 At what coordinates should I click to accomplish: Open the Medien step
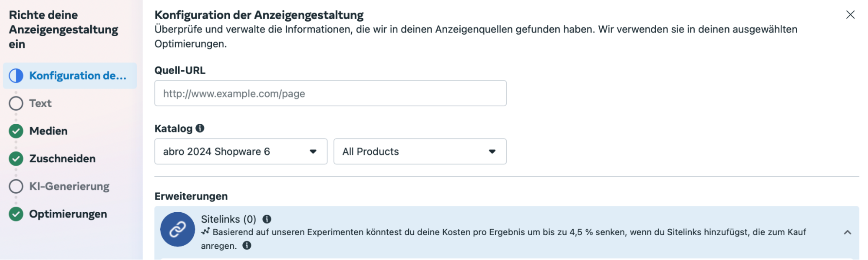(48, 131)
